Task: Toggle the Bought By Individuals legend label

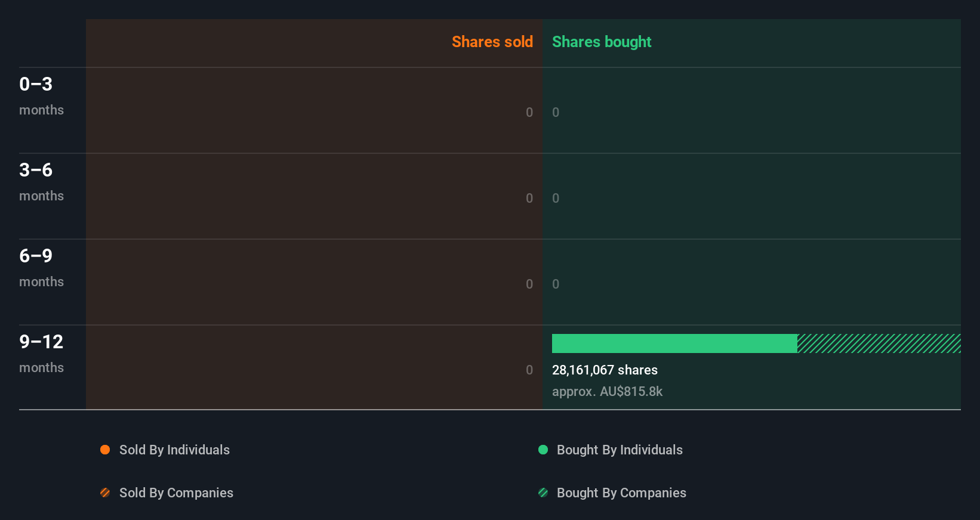Action: (x=620, y=450)
